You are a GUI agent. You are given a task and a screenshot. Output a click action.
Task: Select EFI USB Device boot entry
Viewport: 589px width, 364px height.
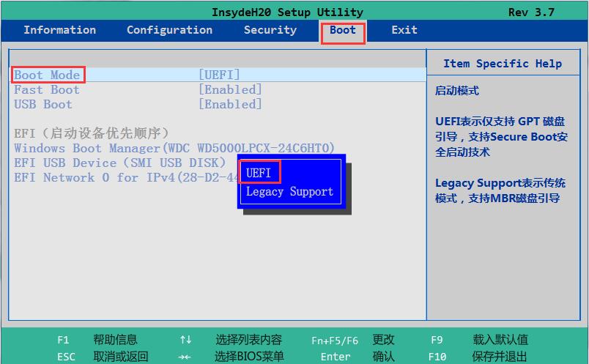[x=120, y=163]
